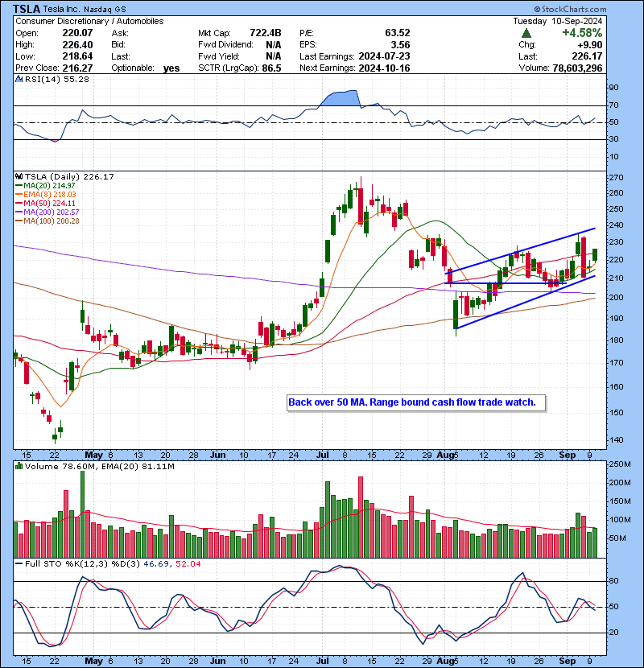Click the RSI panel line-chart icon
Viewport: 644px width, 668px height.
(x=19, y=79)
